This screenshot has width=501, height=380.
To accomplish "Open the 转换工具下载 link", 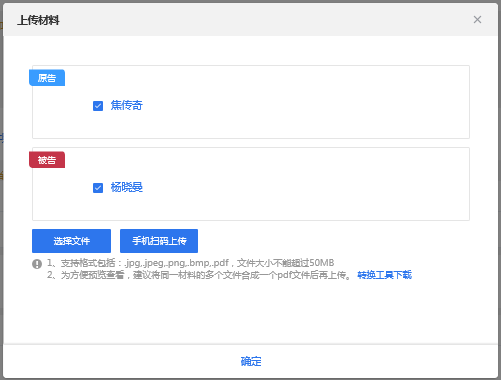I will 384,275.
